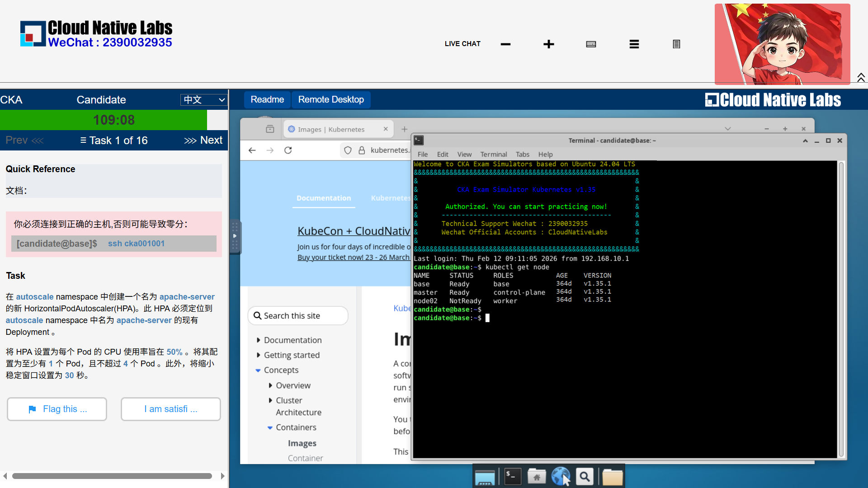
Task: Go to Next task
Action: click(x=203, y=140)
